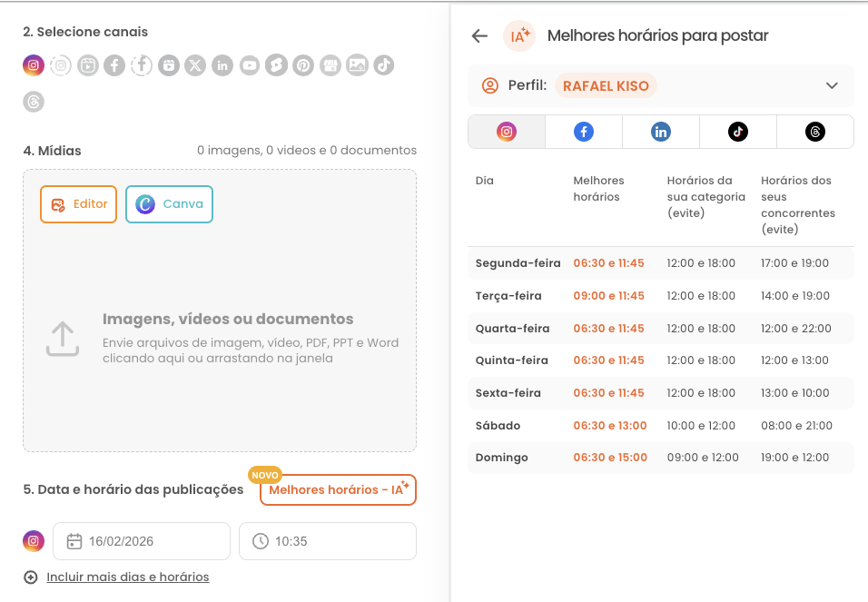Toggle the Facebook channel selection
The image size is (868, 602).
click(x=114, y=65)
